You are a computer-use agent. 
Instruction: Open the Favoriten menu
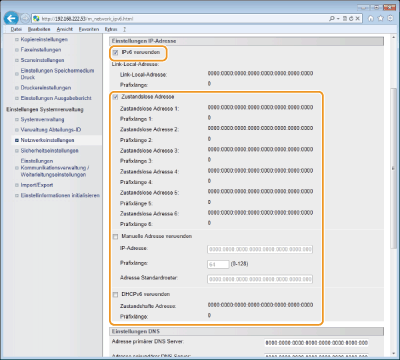(x=89, y=29)
